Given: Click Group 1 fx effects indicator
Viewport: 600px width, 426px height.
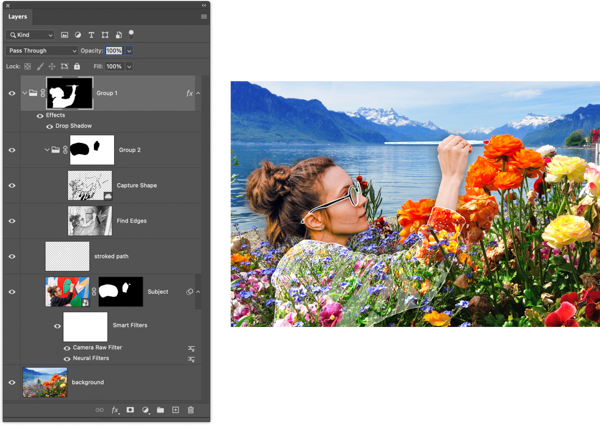Looking at the screenshot, I should [x=189, y=93].
